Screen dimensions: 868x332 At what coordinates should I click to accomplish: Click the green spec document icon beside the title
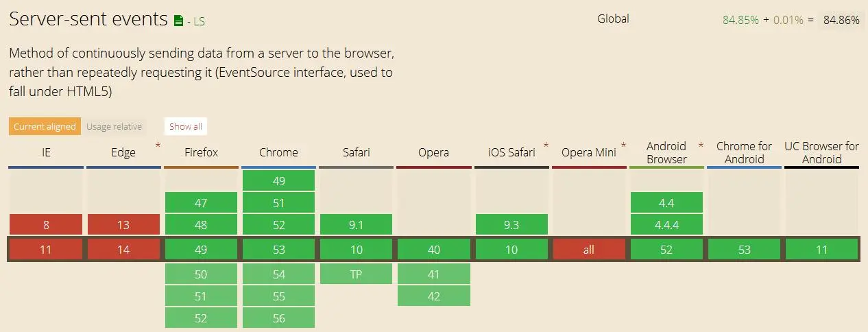click(179, 21)
